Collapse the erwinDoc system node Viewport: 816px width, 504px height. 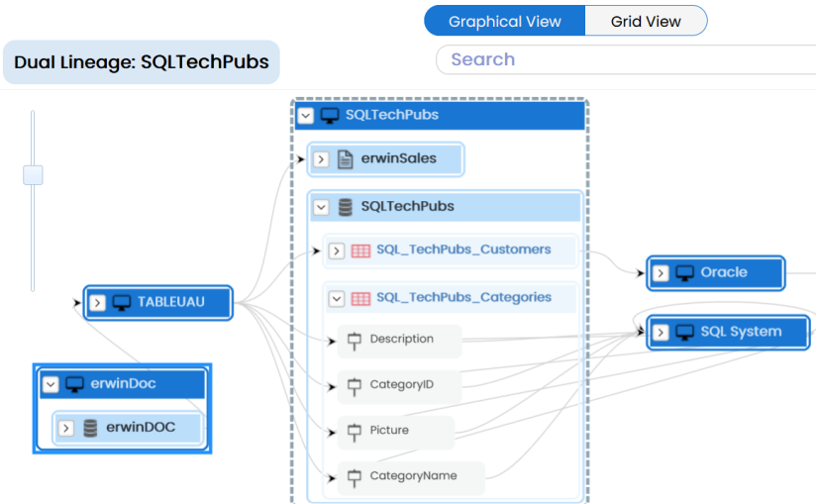click(51, 384)
